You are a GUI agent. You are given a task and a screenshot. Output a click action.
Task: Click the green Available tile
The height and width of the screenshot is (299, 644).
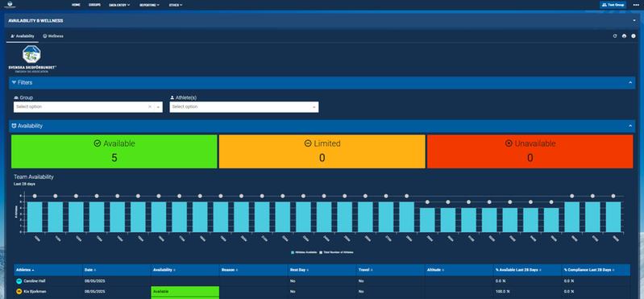tap(114, 152)
